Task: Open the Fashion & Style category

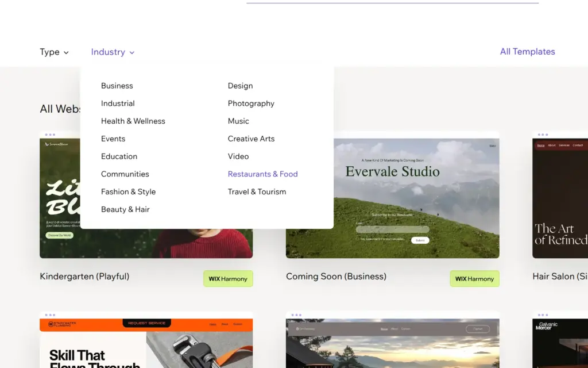Action: (128, 191)
